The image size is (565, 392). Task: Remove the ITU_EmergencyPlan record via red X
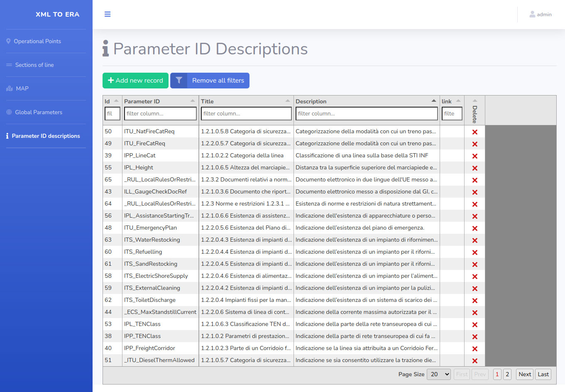tap(475, 228)
